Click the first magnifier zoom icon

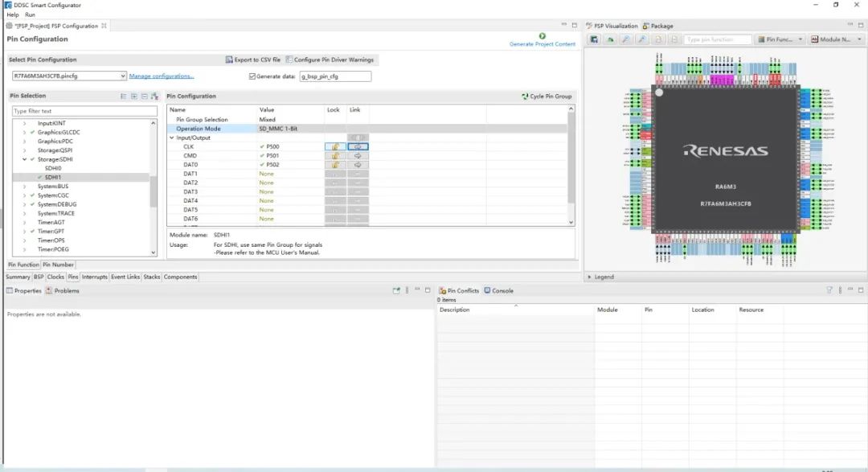point(625,39)
